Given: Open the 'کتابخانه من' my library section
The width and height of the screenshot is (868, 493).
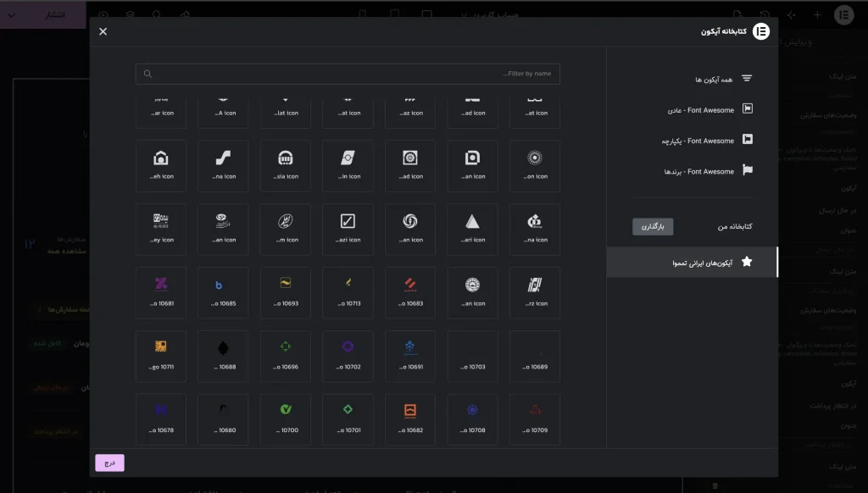Looking at the screenshot, I should 735,226.
